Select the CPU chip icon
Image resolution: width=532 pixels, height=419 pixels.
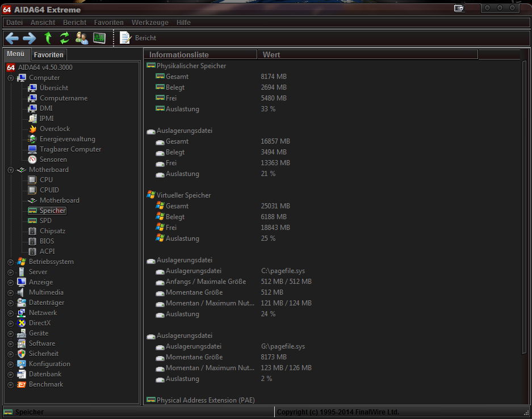click(32, 180)
